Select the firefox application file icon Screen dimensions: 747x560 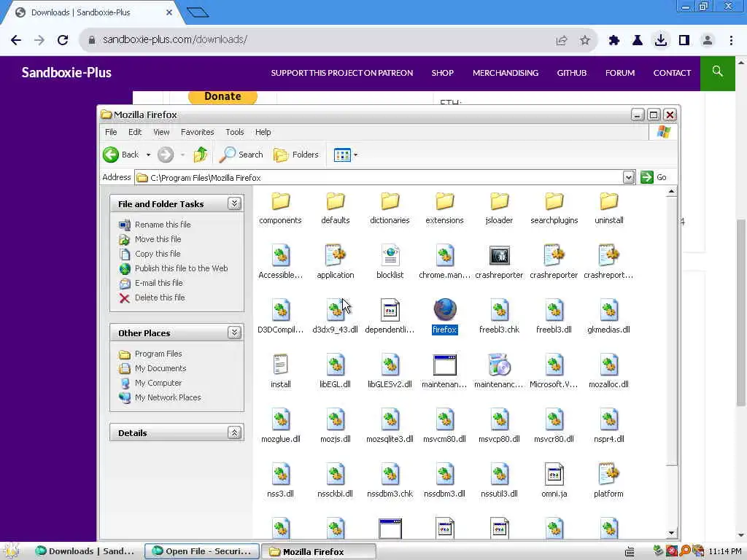pos(444,310)
